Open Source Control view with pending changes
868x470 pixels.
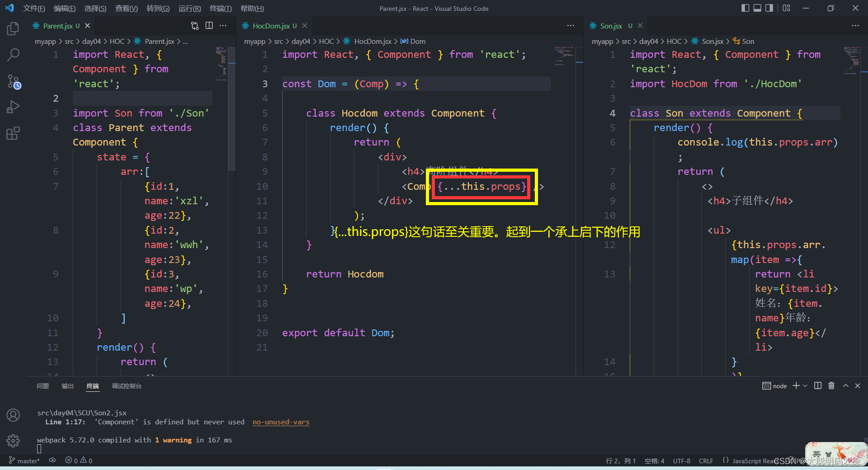click(x=13, y=82)
